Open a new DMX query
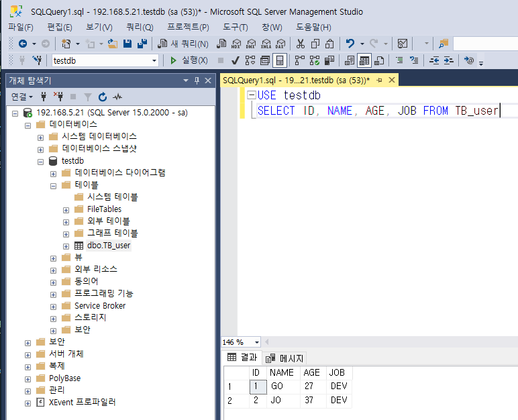518x420 pixels. coord(251,44)
